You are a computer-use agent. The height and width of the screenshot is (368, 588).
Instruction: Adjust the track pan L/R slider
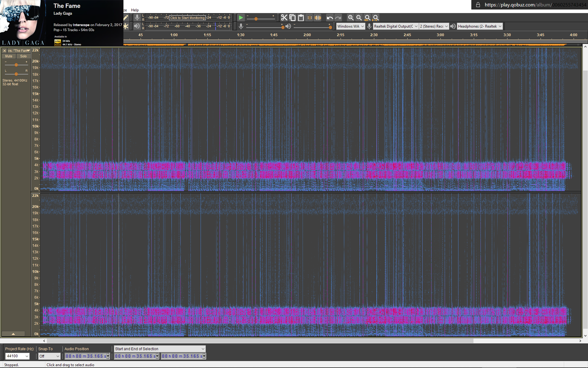pos(16,74)
